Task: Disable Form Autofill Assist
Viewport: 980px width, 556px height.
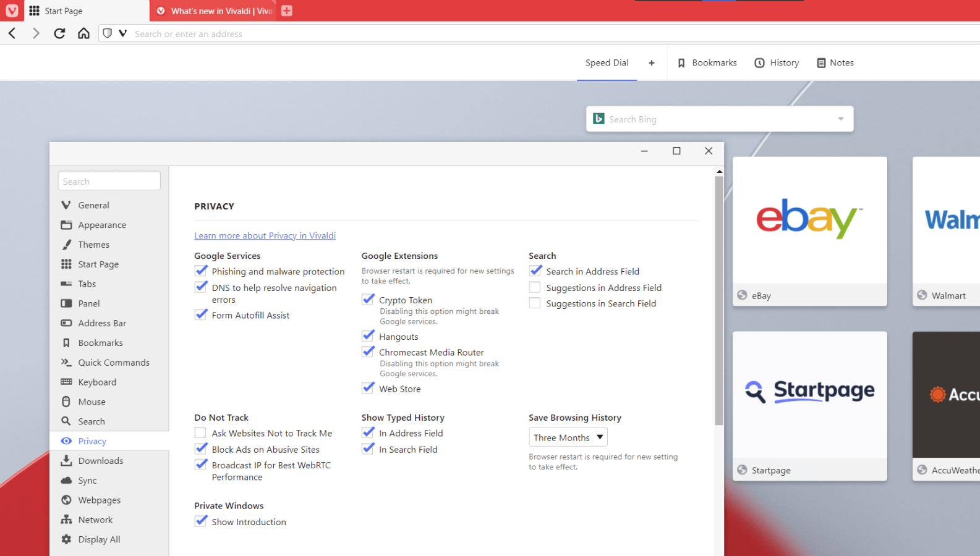Action: tap(201, 315)
